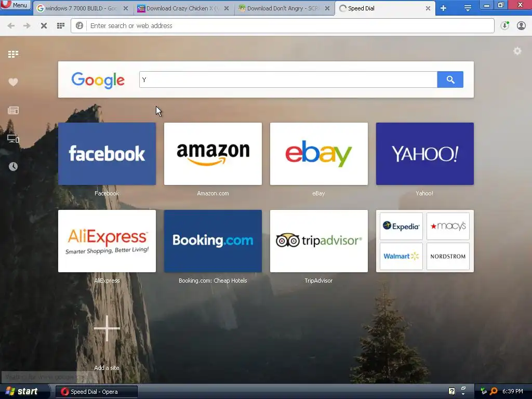Open the Speed Dial customize gear
Viewport: 532px width, 399px height.
tap(517, 51)
